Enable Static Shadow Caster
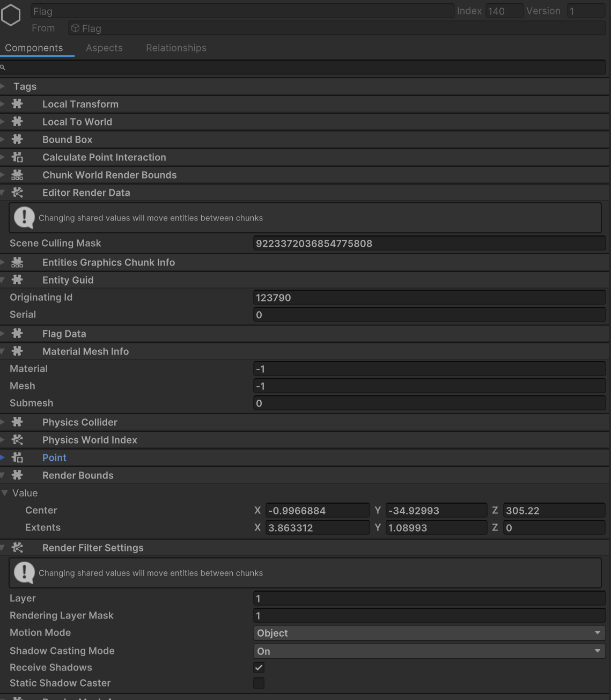The image size is (611, 700). click(x=259, y=683)
